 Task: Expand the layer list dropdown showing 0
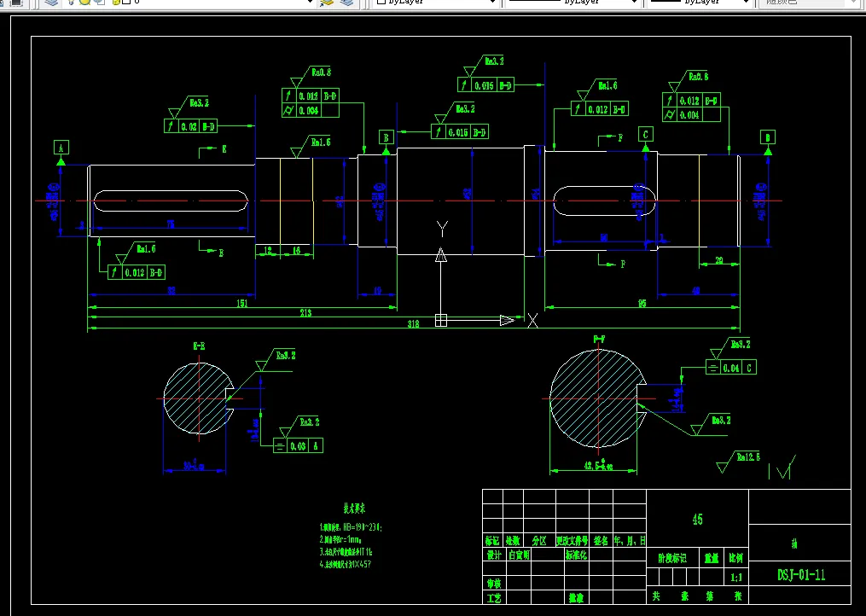point(310,3)
